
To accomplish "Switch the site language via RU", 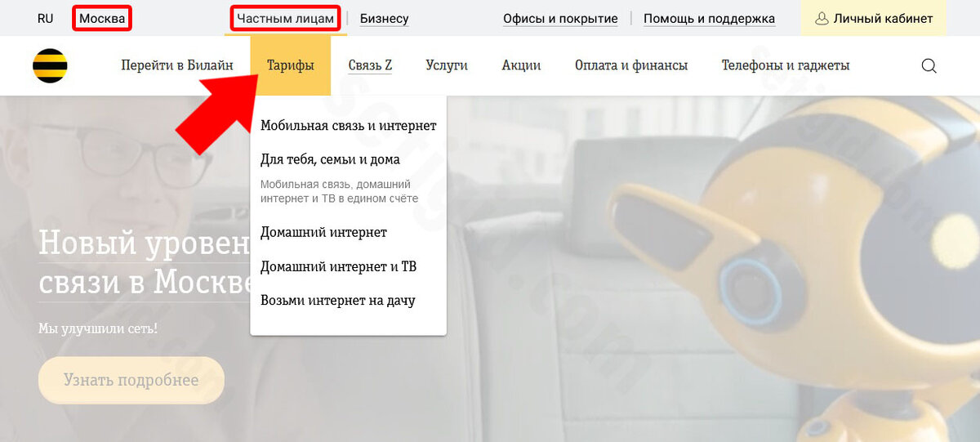I will pyautogui.click(x=46, y=18).
